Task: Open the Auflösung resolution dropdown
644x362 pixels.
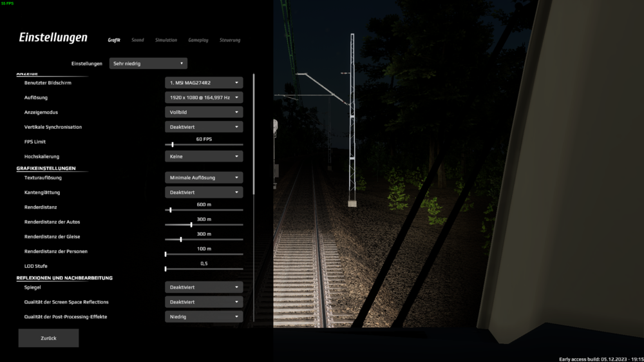Action: 204,97
